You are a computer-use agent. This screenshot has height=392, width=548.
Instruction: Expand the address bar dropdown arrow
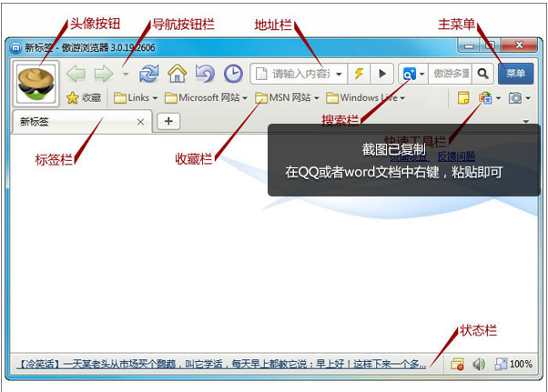tap(339, 74)
